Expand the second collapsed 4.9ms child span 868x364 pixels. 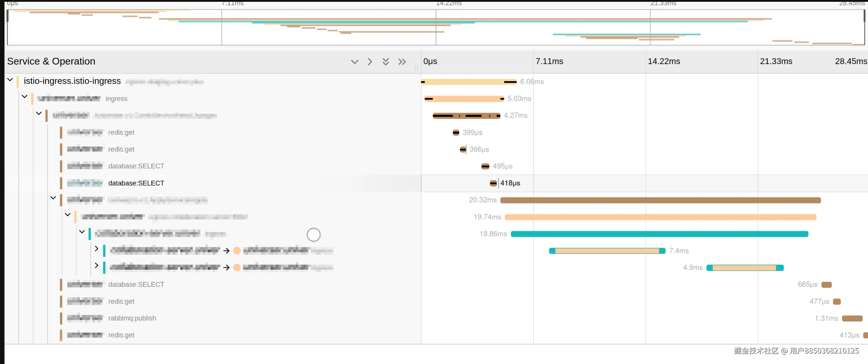coord(97,266)
